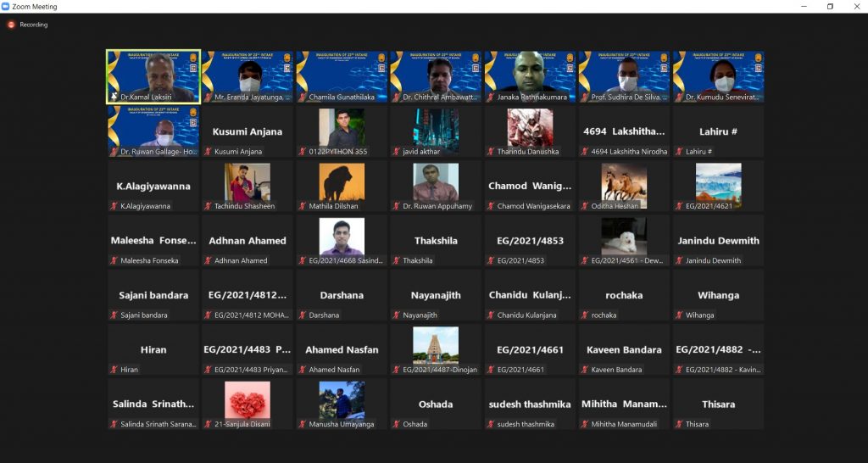Open the heart picture tile of 21-Sanjula Disani

click(248, 403)
